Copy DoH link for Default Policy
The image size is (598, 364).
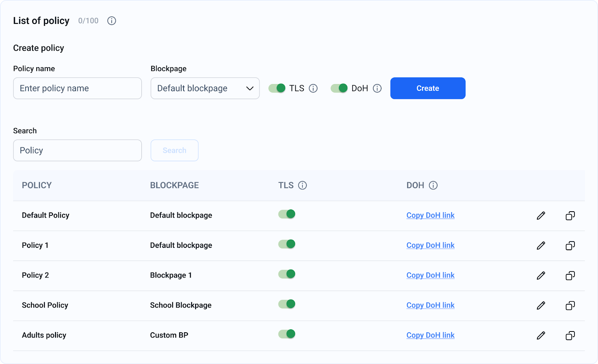(431, 215)
